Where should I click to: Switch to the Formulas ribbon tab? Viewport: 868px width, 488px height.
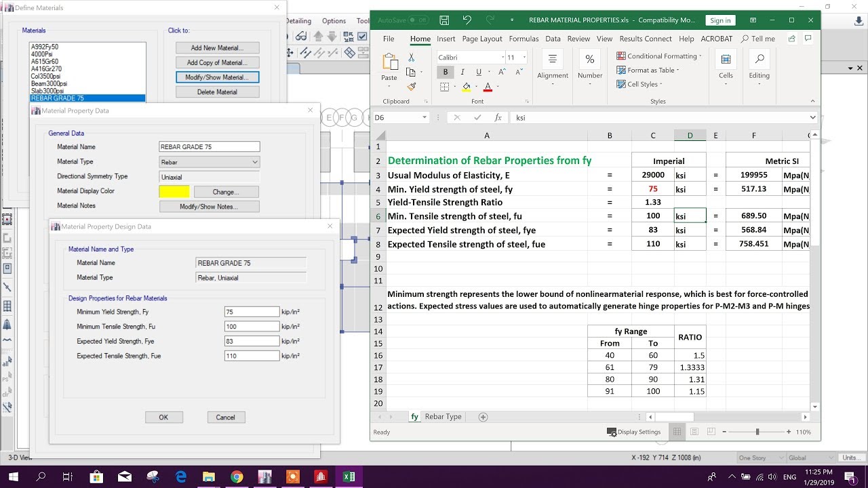524,39
